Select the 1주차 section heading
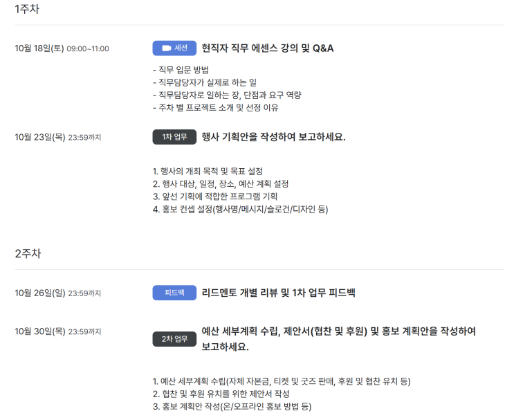This screenshot has height=420, width=514. tap(28, 8)
